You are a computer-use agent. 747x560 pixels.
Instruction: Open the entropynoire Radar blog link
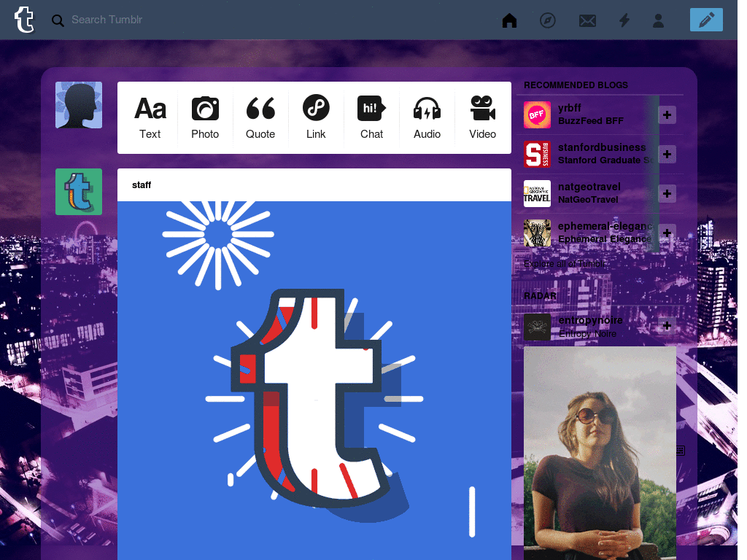590,320
